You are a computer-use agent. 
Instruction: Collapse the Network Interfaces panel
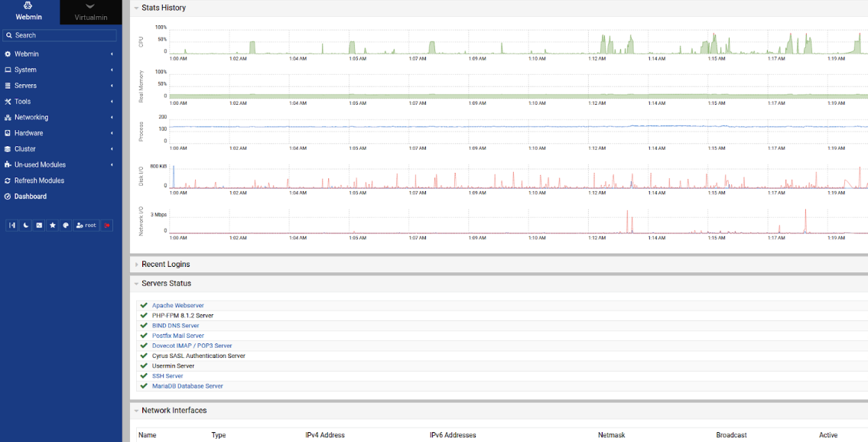tap(137, 411)
